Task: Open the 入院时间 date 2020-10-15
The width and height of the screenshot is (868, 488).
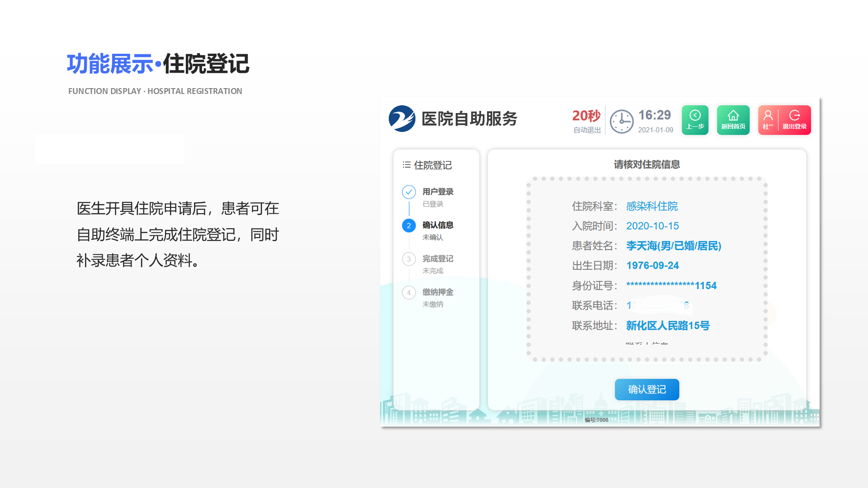Action: (x=653, y=226)
